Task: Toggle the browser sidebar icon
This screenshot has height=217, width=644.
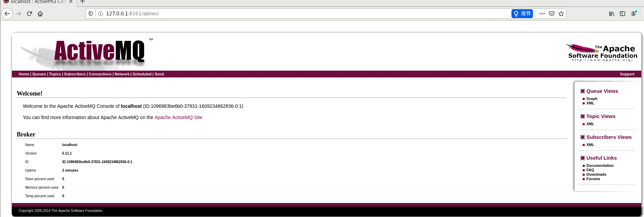Action: [623, 14]
